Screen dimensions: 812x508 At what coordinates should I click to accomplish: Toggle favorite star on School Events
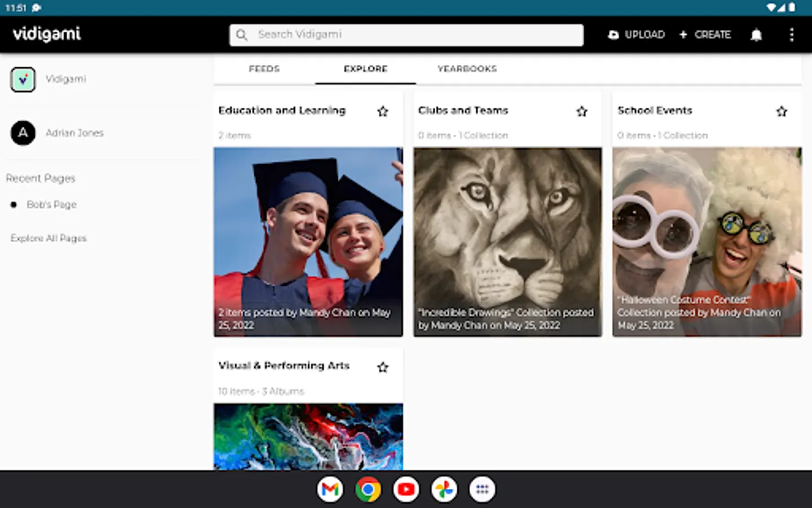pyautogui.click(x=782, y=112)
